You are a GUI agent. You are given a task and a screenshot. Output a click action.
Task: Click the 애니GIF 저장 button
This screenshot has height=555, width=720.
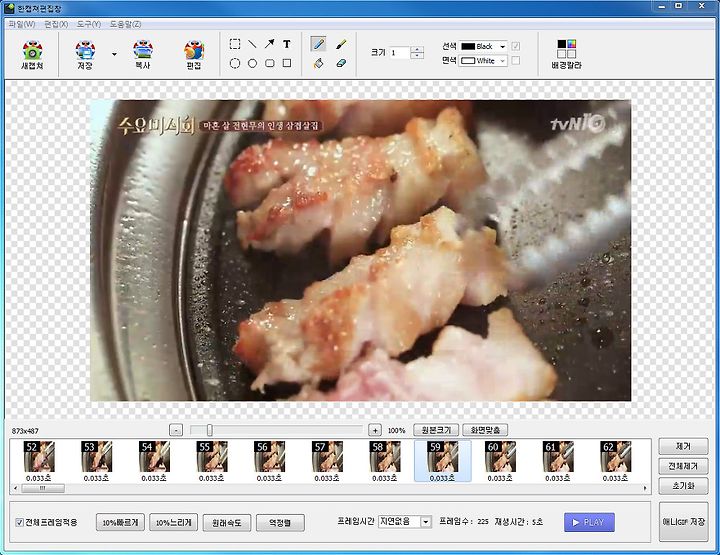coord(683,522)
